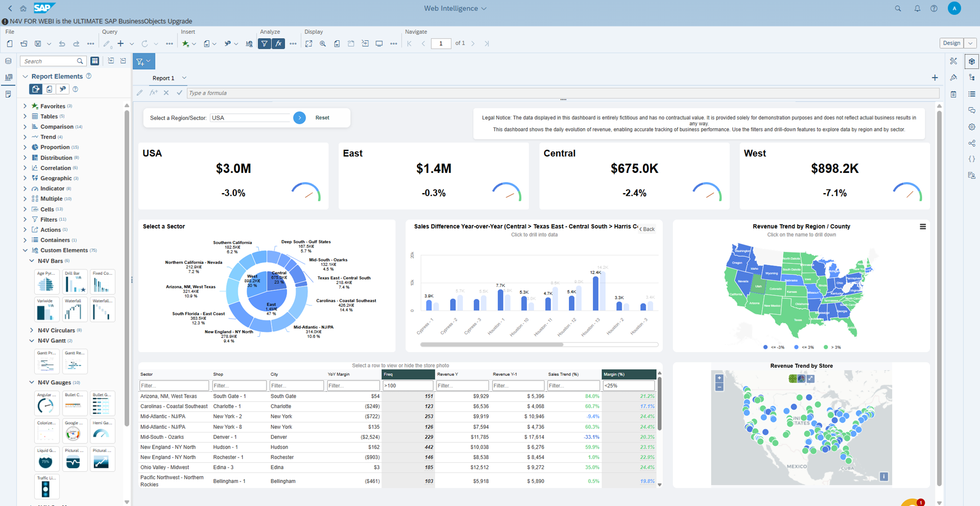Image resolution: width=980 pixels, height=506 pixels.
Task: Toggle full screen mode in the Display group
Action: pos(309,43)
